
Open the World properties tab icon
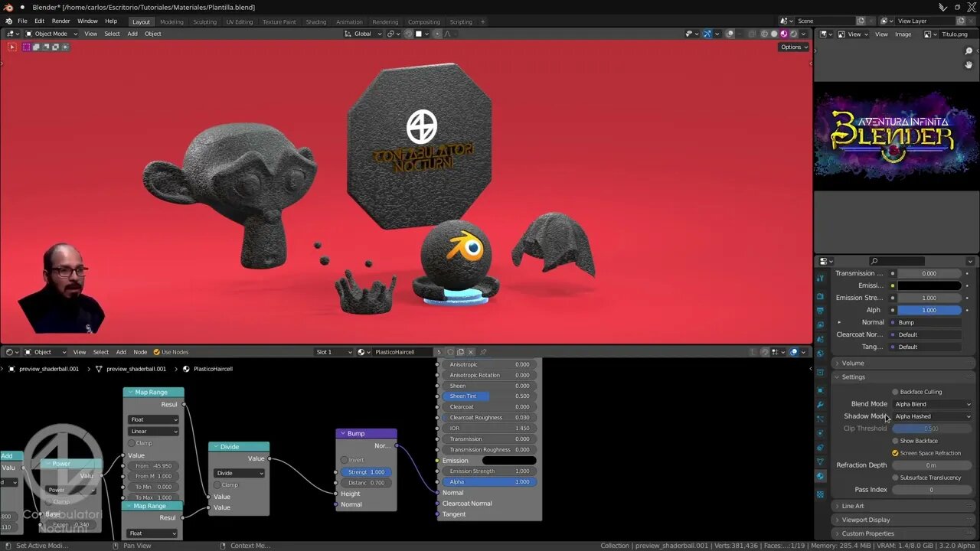[x=821, y=354]
